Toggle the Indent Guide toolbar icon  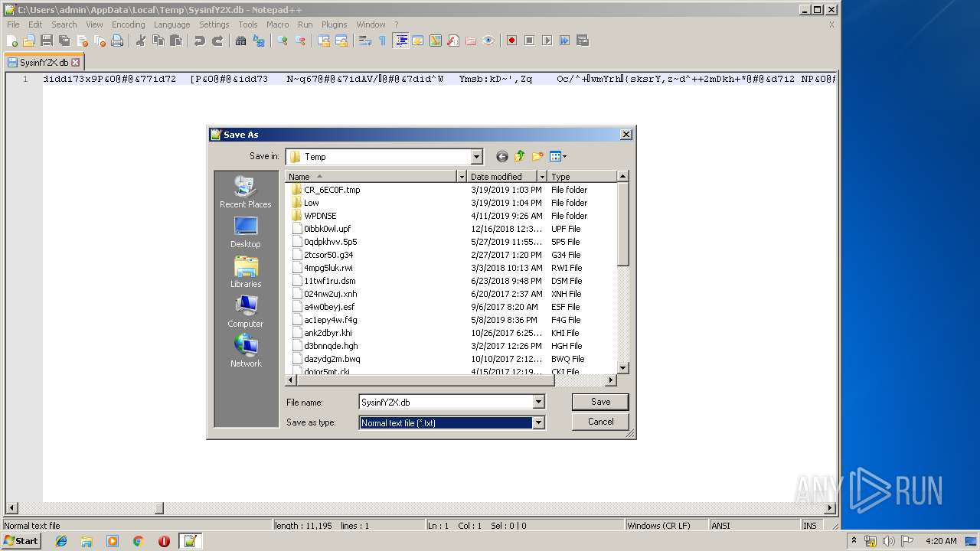(x=400, y=41)
